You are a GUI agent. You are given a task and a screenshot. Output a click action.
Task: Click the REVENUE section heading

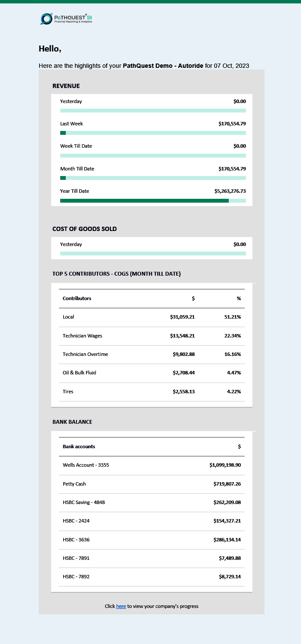[66, 86]
